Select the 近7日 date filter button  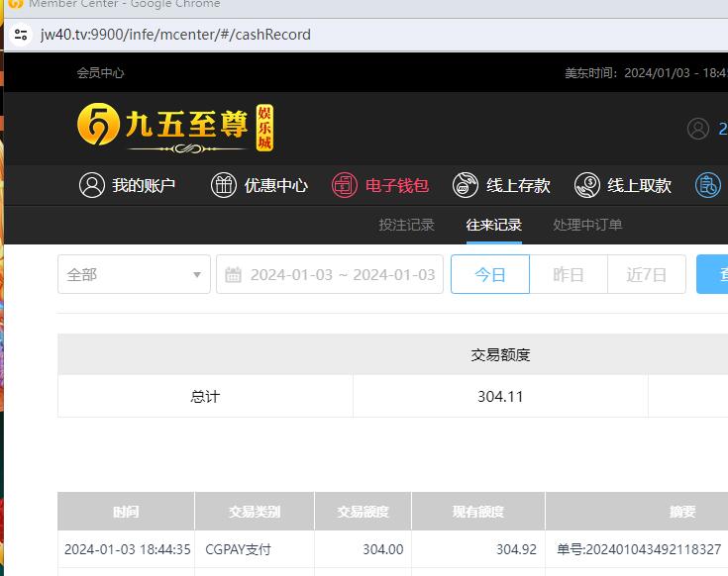click(x=646, y=274)
